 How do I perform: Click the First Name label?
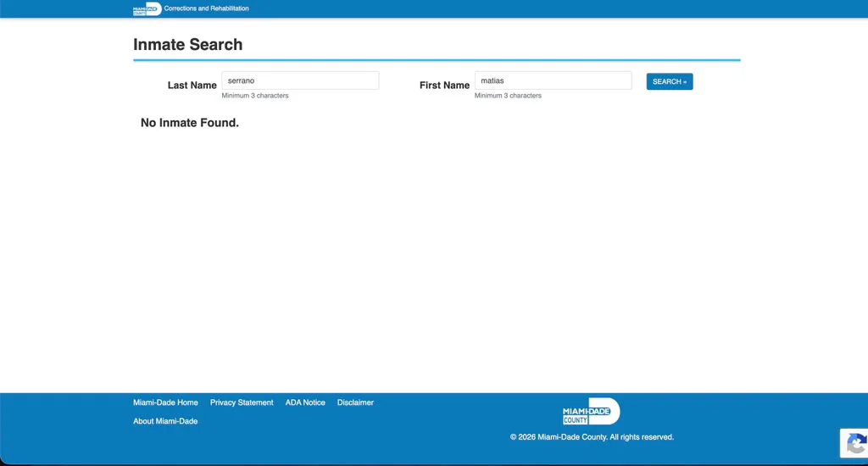pyautogui.click(x=444, y=86)
